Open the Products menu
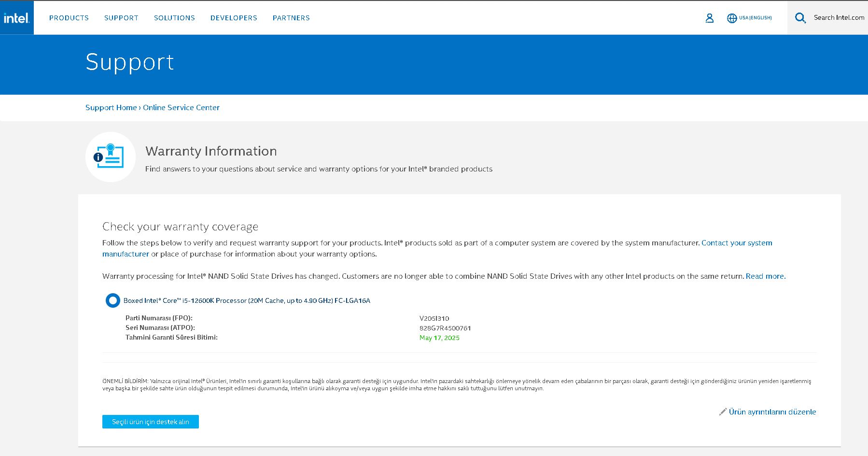 pyautogui.click(x=69, y=18)
